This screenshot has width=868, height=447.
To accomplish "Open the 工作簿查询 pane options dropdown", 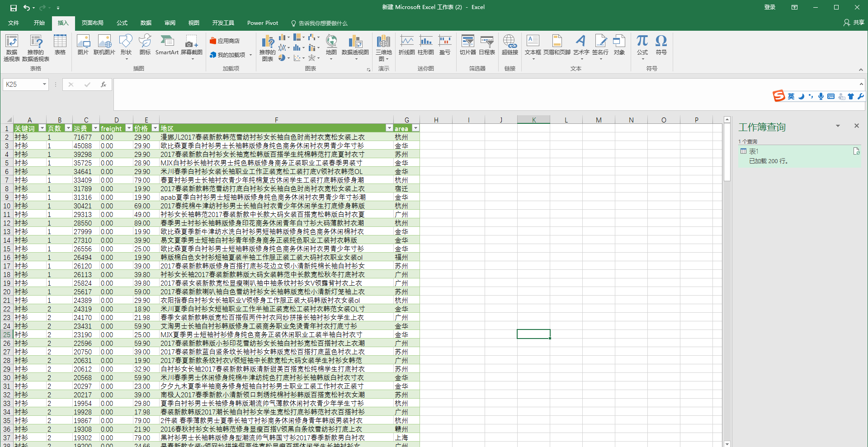I will pyautogui.click(x=838, y=126).
